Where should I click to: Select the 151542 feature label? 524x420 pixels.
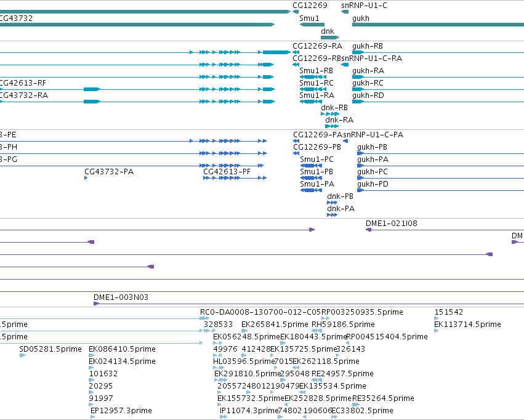448,312
